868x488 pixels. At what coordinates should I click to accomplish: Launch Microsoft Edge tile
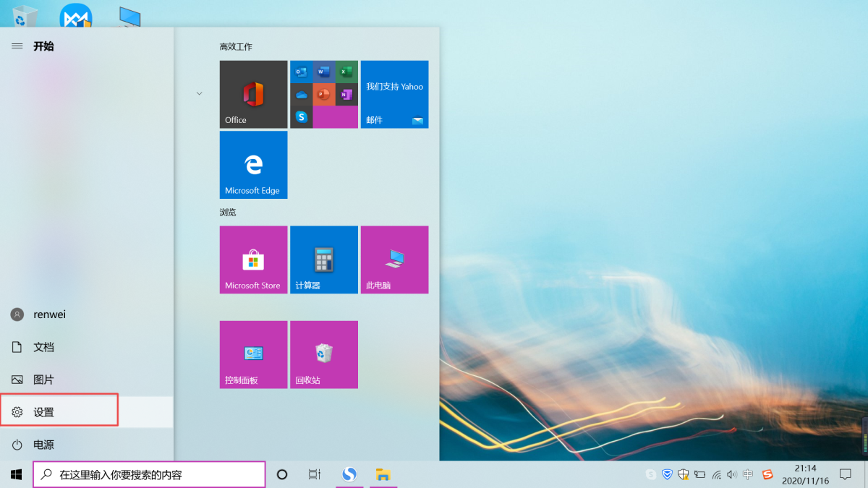click(x=253, y=165)
